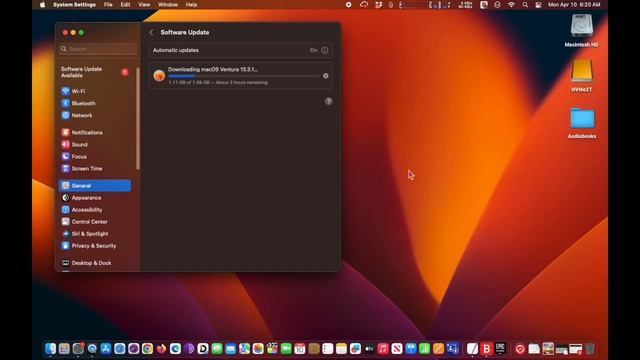Click the sidebar scrollbar
This screenshot has height=360, width=640.
[138, 118]
